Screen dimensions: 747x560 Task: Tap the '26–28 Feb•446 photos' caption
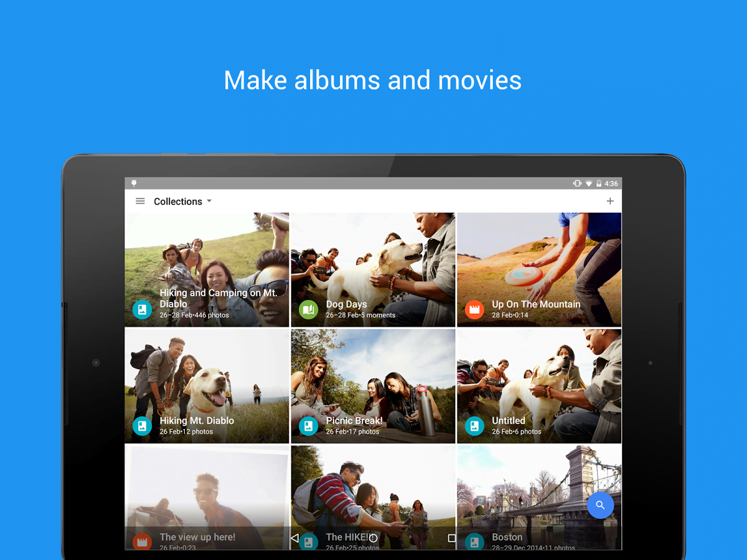point(194,315)
